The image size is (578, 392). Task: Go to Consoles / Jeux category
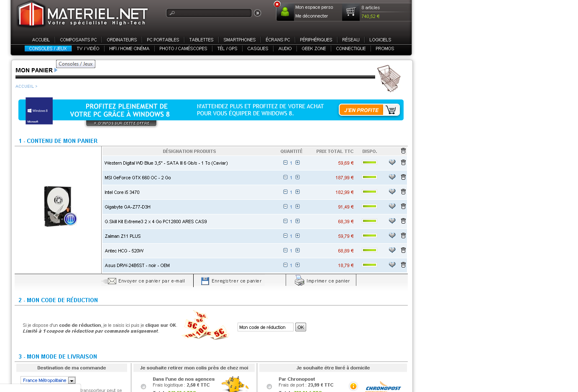click(x=48, y=48)
